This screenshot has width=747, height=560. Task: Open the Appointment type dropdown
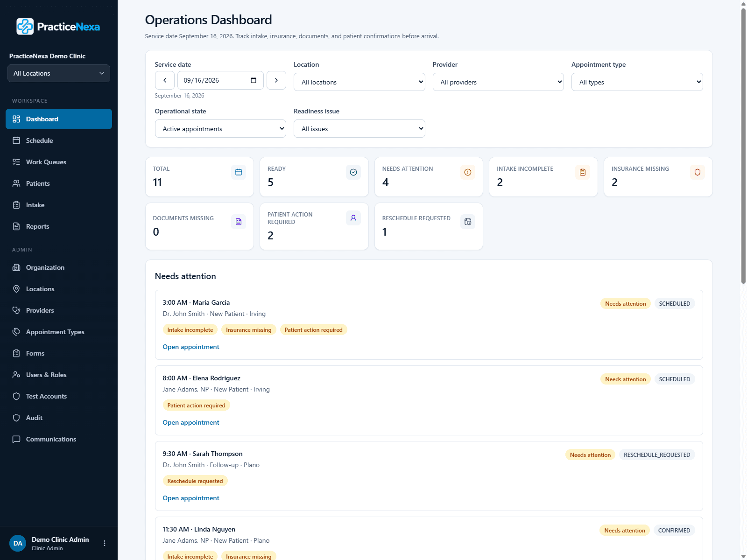[637, 82]
